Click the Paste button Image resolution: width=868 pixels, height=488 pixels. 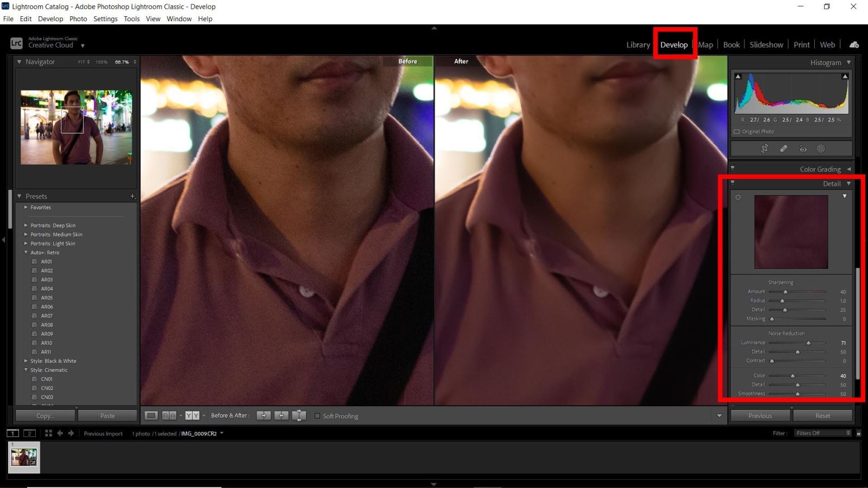(107, 415)
